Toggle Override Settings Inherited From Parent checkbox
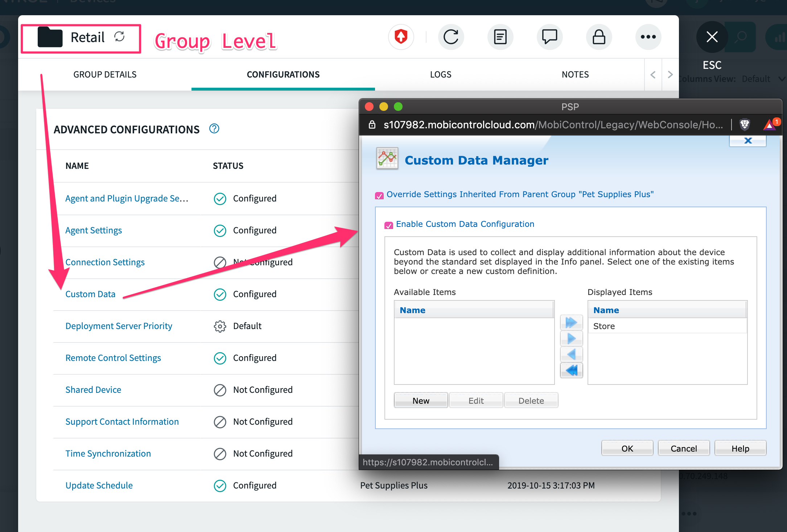Image resolution: width=787 pixels, height=532 pixels. 379,196
